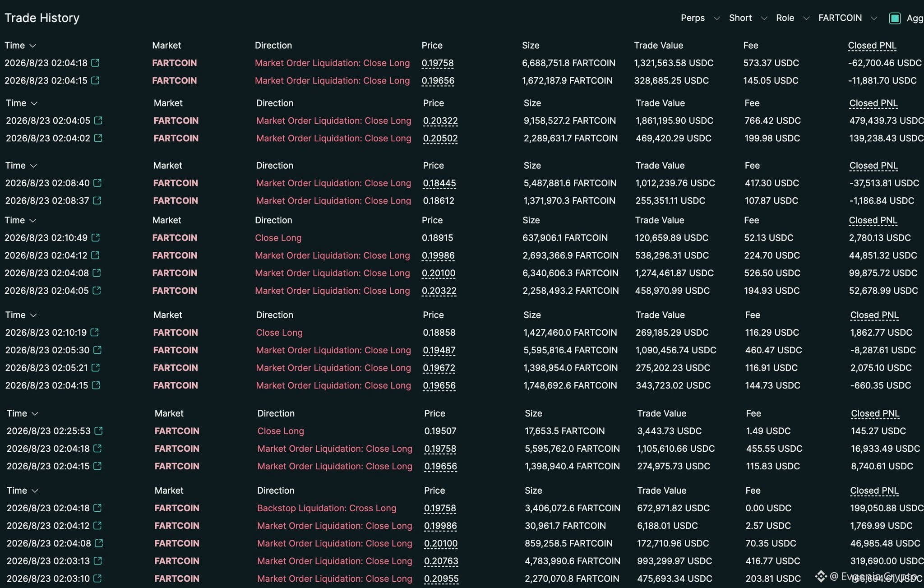Expand the Perps filter dropdown
This screenshot has width=924, height=588.
click(700, 18)
